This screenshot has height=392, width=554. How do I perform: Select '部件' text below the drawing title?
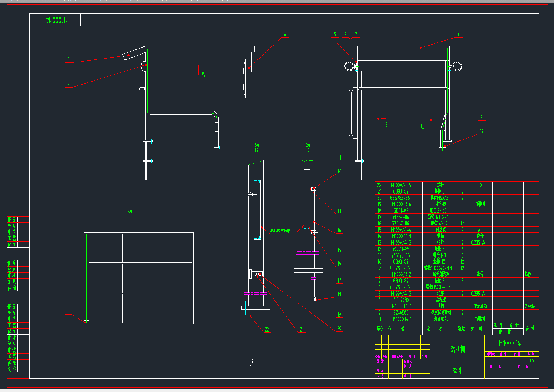tap(457, 371)
